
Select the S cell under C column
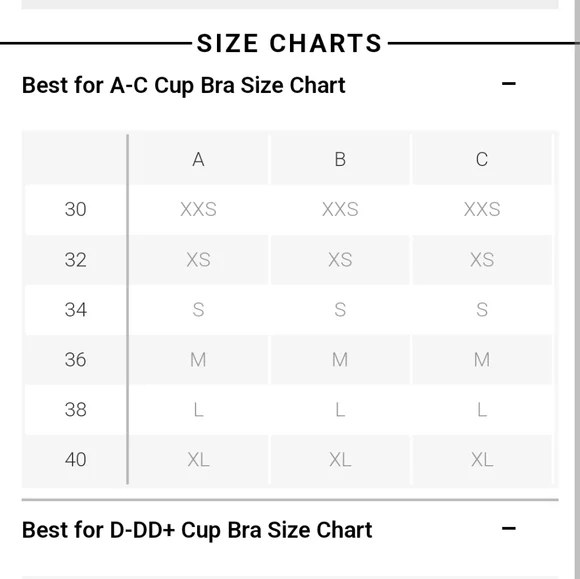coord(482,310)
